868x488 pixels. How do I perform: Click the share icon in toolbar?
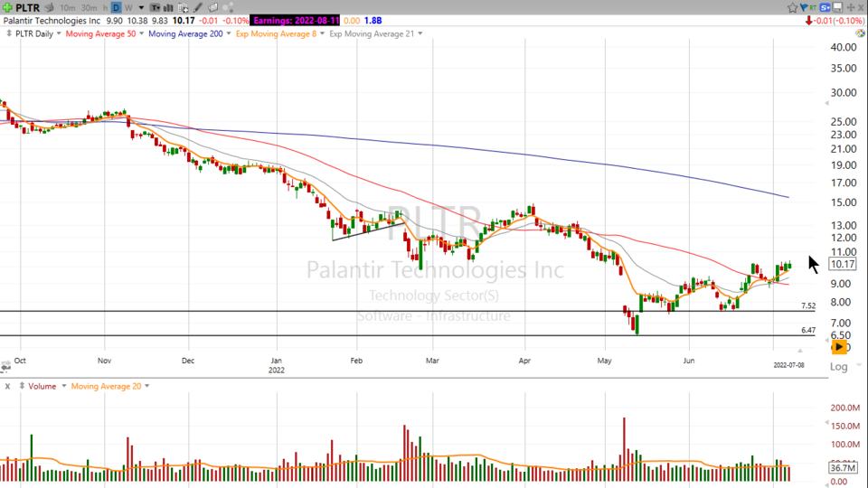(228, 8)
